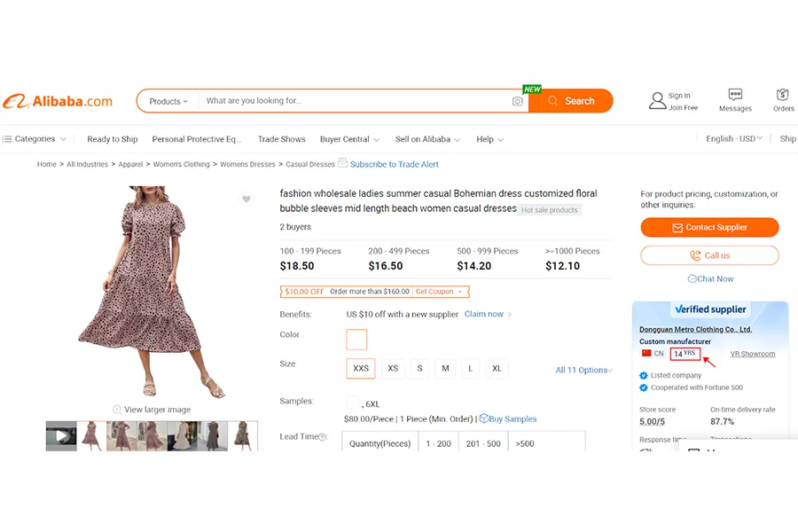798x532 pixels.
Task: Open the English - USD language dropdown
Action: [735, 139]
